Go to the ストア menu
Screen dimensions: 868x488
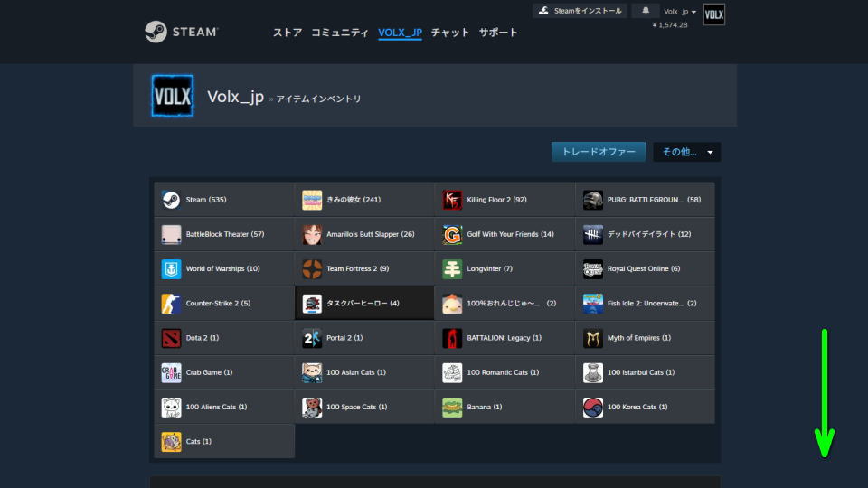[288, 33]
